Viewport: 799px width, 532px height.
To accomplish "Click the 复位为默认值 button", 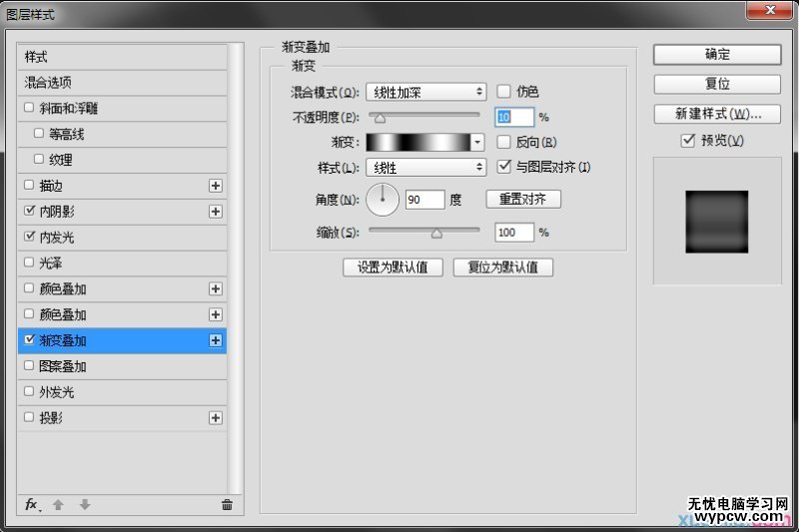I will (503, 267).
